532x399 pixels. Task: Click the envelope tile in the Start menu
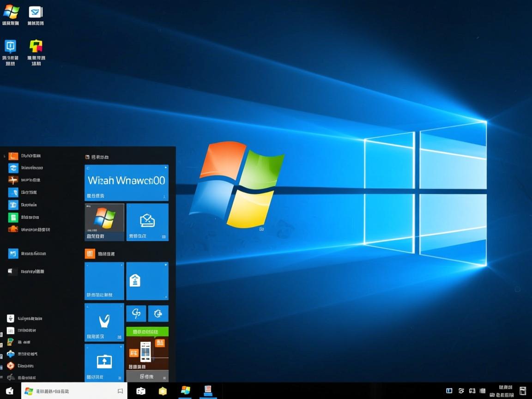147,222
